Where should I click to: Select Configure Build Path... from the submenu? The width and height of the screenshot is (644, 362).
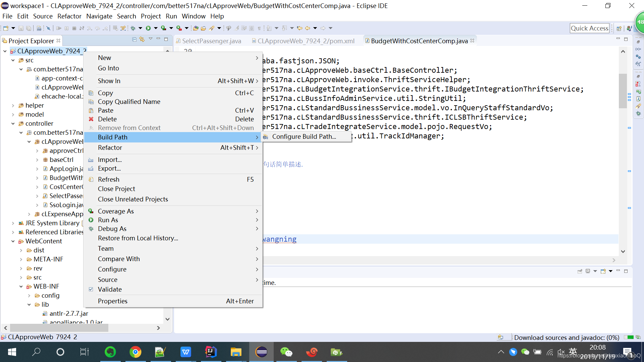(304, 136)
